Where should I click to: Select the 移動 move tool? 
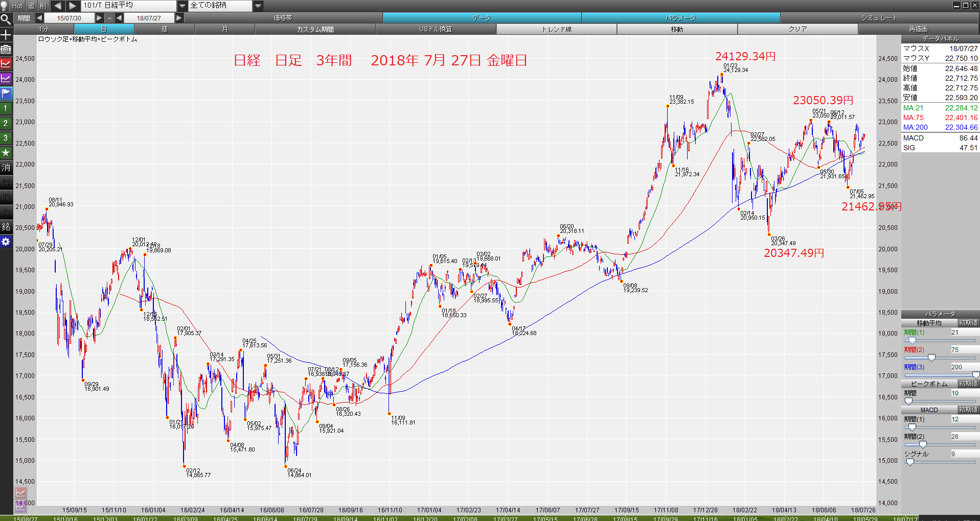coord(677,29)
